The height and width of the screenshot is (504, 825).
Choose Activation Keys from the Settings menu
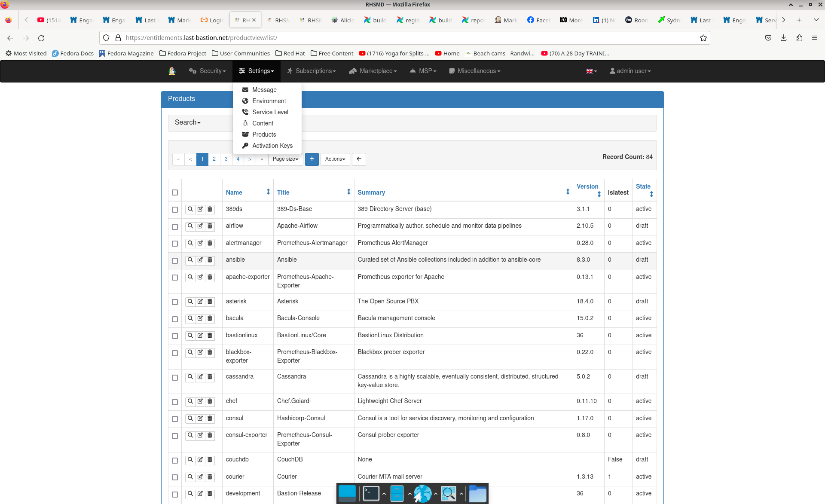click(x=272, y=146)
